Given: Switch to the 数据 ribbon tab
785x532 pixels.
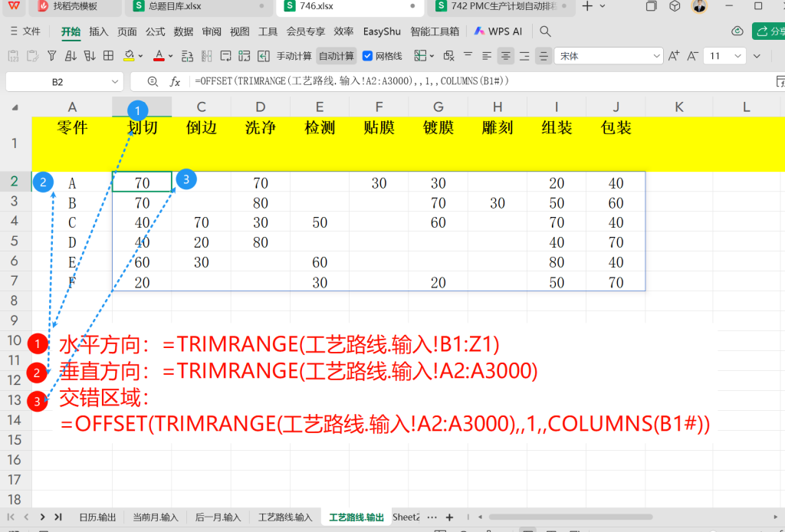Looking at the screenshot, I should pyautogui.click(x=183, y=31).
